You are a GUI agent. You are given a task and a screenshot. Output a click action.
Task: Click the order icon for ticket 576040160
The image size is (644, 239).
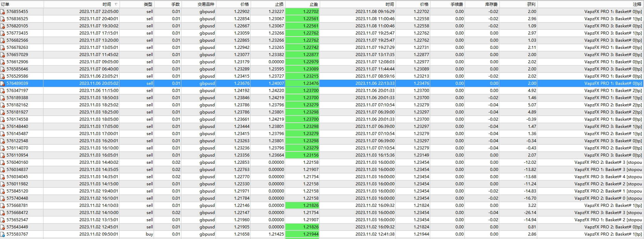pos(3,162)
